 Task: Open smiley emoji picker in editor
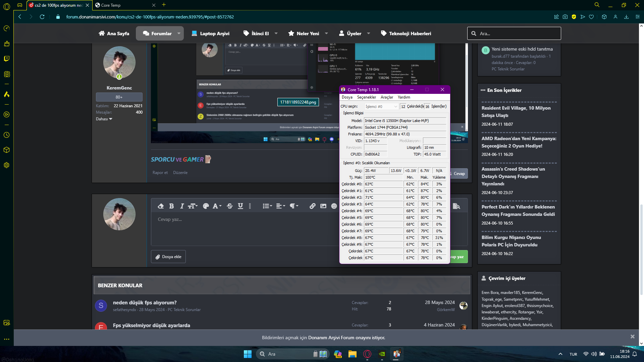tap(334, 206)
